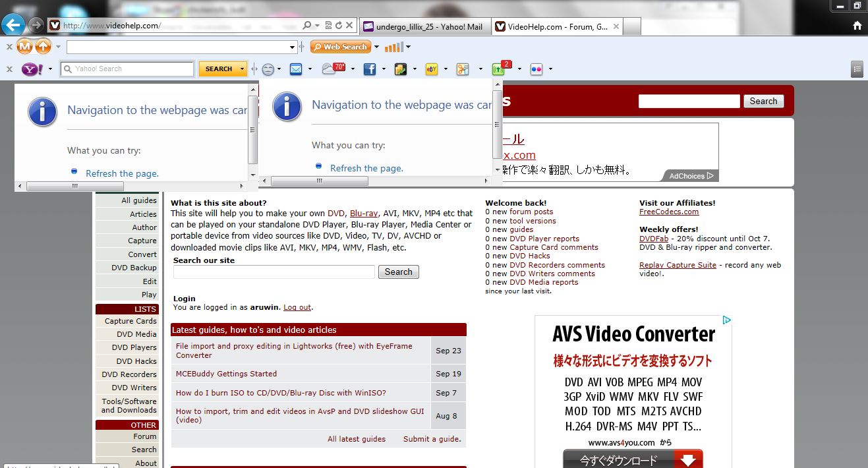Open the Replay Capture Suite link

point(678,265)
